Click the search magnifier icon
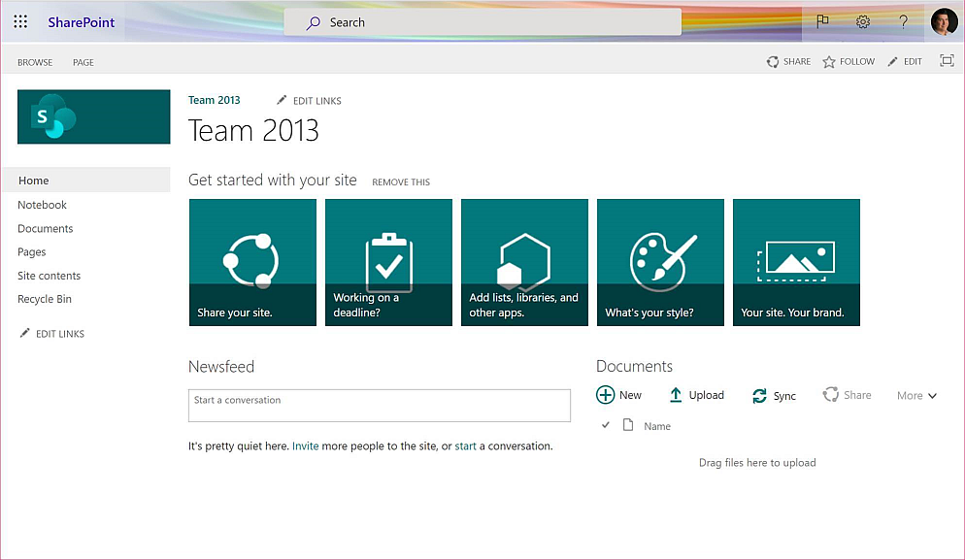Viewport: 965px width, 560px height. 314,22
